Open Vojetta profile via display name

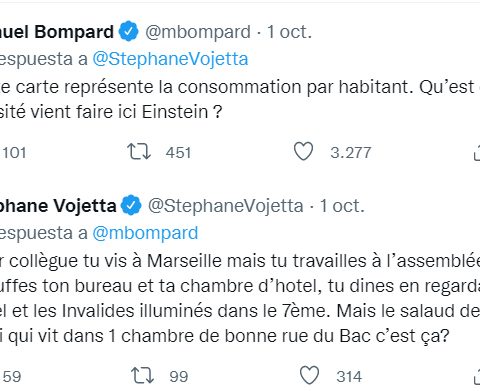click(x=58, y=206)
